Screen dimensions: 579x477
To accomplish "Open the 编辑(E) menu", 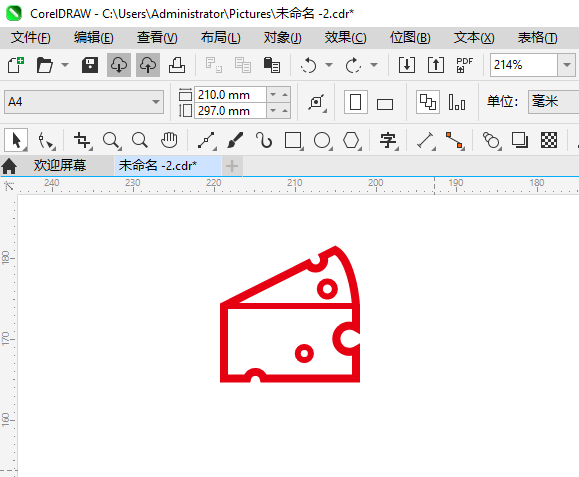I will point(94,38).
